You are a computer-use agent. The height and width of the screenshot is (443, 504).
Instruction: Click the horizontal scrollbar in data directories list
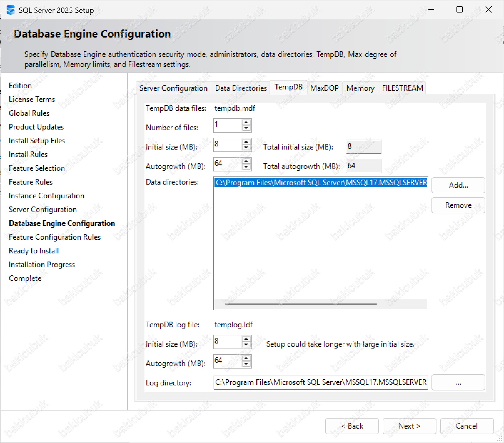301,304
